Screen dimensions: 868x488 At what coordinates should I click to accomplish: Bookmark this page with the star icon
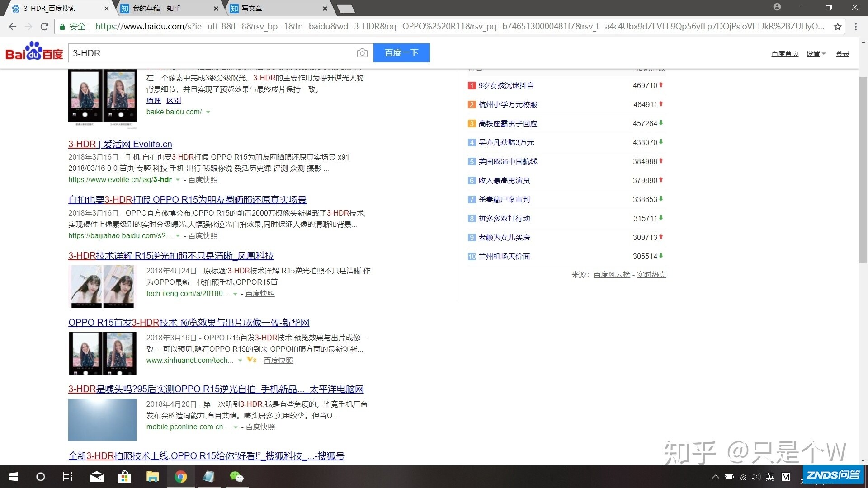(838, 27)
